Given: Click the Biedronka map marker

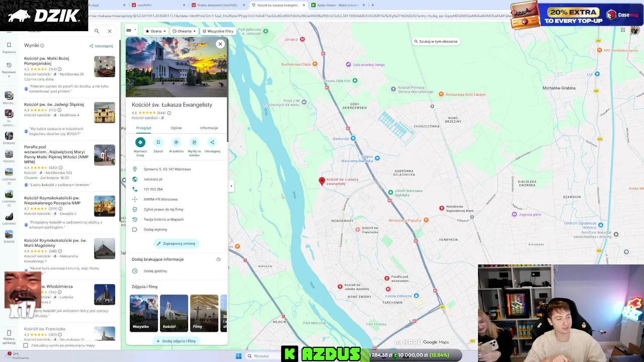Looking at the screenshot, I should click(x=353, y=138).
